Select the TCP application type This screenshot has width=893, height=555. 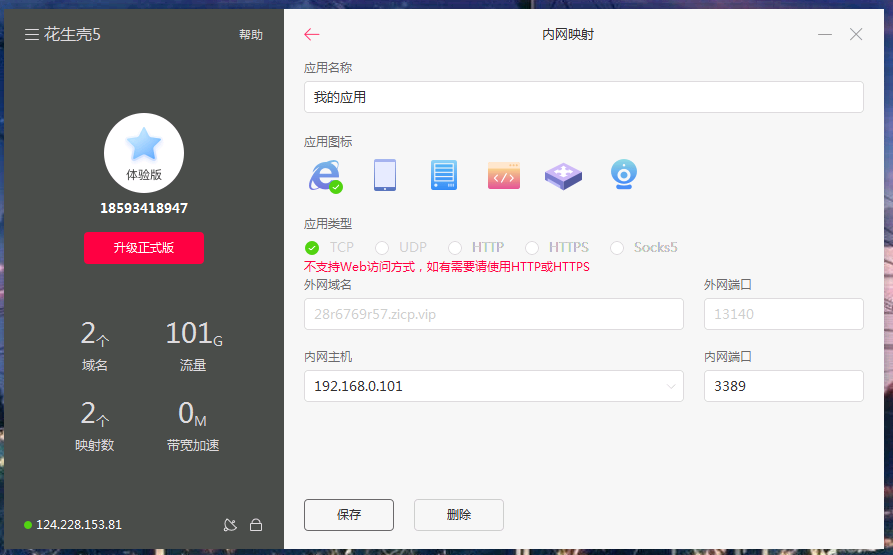pos(312,248)
